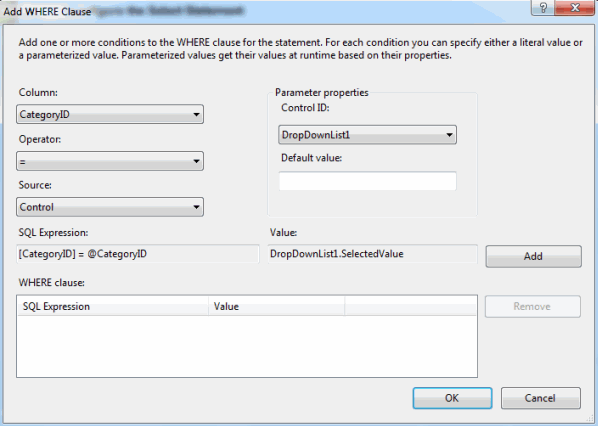Click the Value field showing DropDownList1.SelectedValue
This screenshot has width=598, height=426.
[373, 254]
